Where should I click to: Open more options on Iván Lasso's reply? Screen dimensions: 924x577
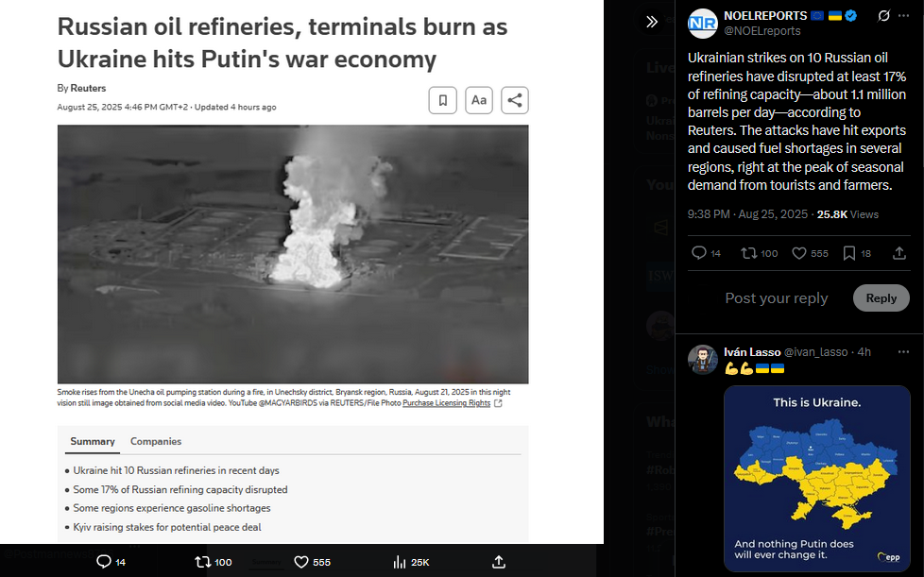point(904,352)
